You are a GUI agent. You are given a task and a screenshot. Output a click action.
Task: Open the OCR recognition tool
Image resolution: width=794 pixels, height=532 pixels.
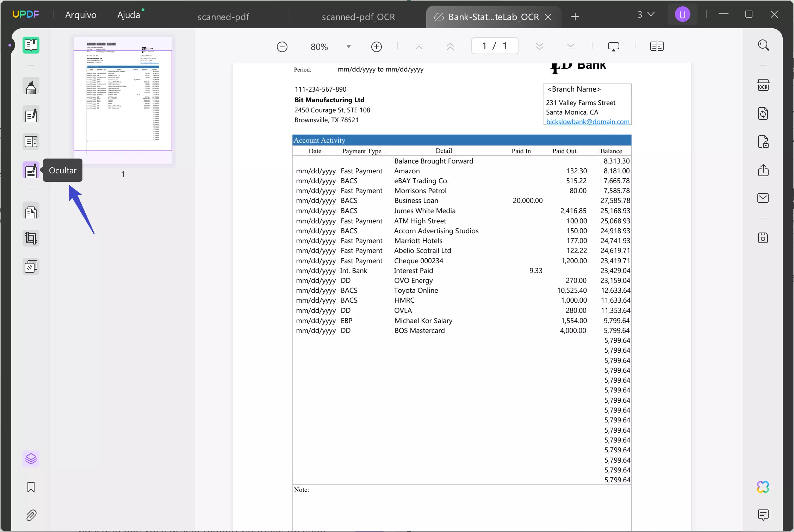pos(763,85)
